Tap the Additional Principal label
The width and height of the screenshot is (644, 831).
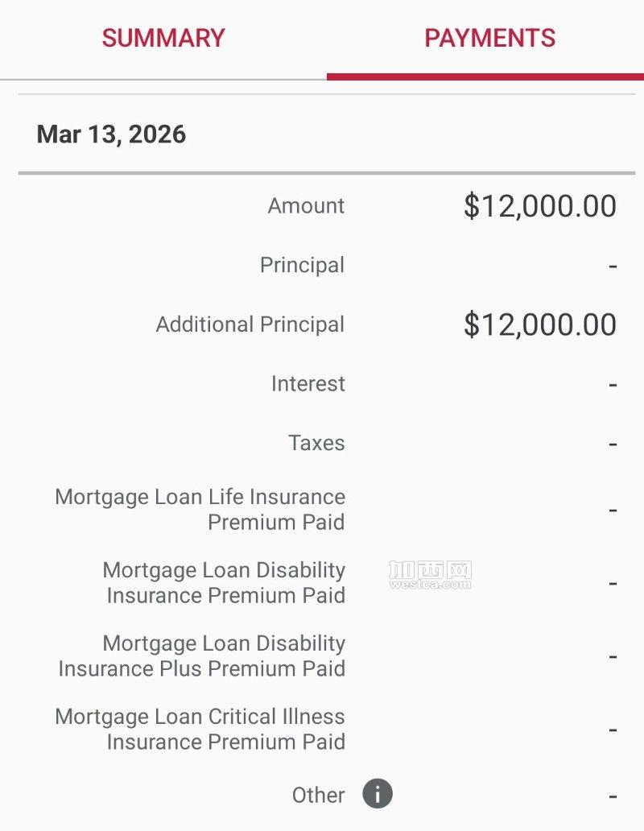coord(250,325)
